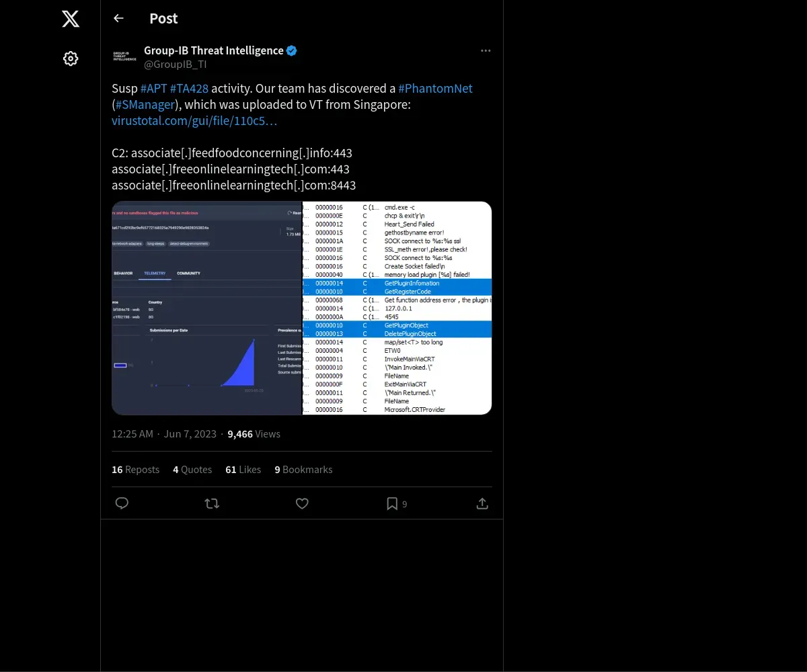Open the strings list screenshot image
Viewport: 807px width, 672px height.
[397, 308]
